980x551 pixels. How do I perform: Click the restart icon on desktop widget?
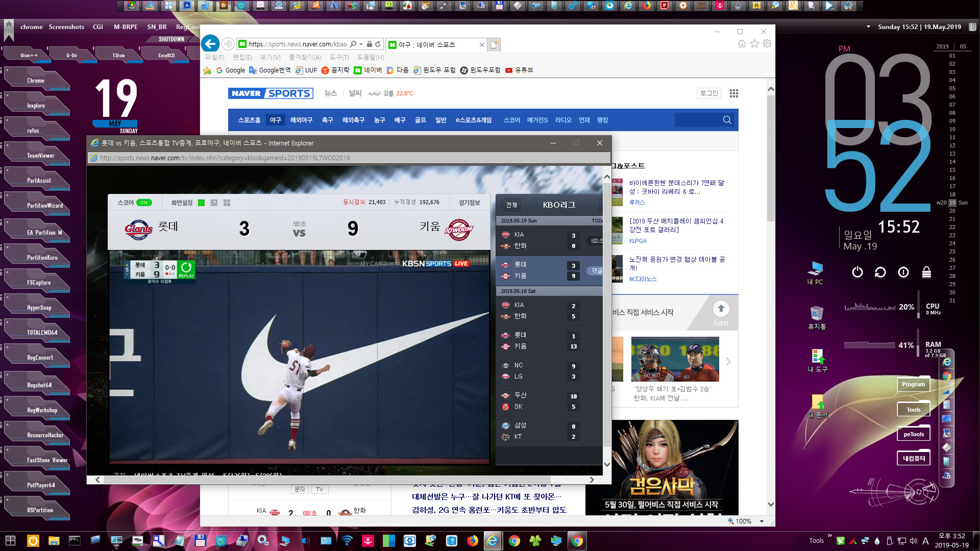(880, 272)
